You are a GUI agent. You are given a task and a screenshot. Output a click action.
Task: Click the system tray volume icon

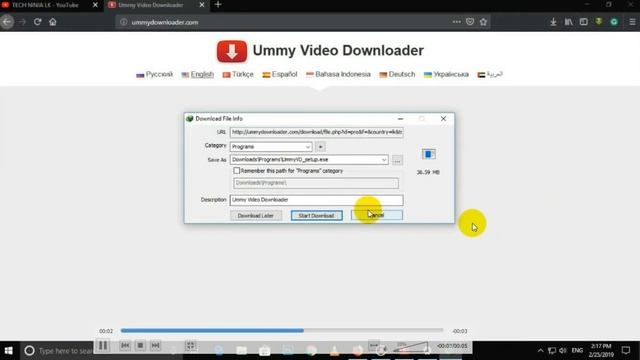tap(563, 351)
